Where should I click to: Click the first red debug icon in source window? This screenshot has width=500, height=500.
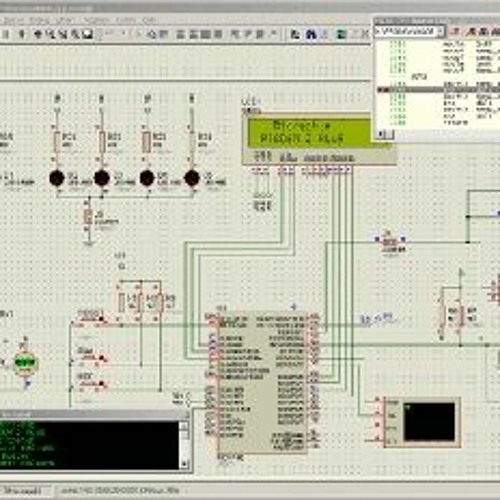click(455, 31)
